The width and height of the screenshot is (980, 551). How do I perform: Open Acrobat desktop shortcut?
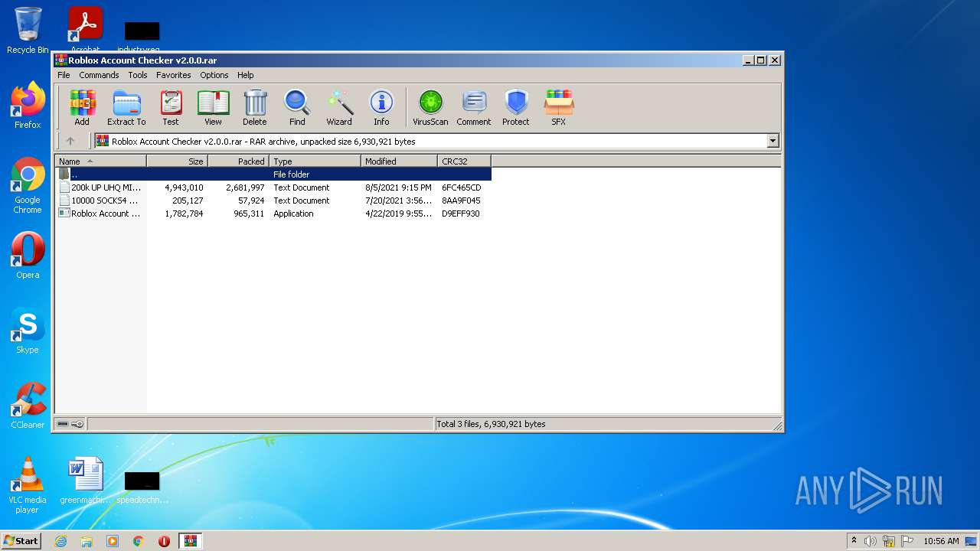85,29
